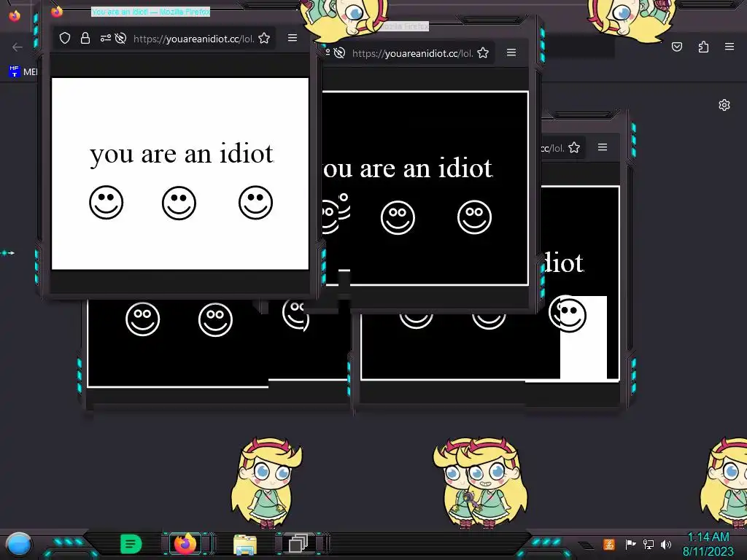Click the Firefox logo at the top-left screen corner

click(x=15, y=16)
